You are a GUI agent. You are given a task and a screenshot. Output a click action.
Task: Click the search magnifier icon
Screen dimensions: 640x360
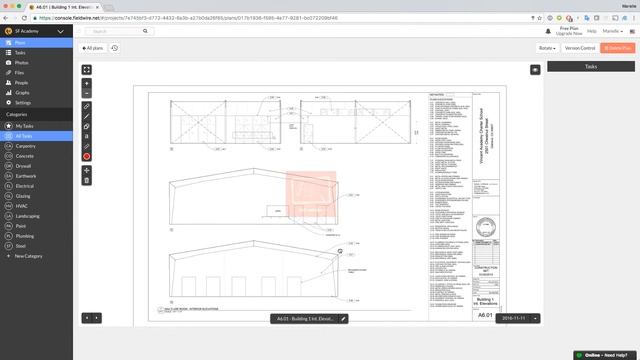[x=145, y=31]
